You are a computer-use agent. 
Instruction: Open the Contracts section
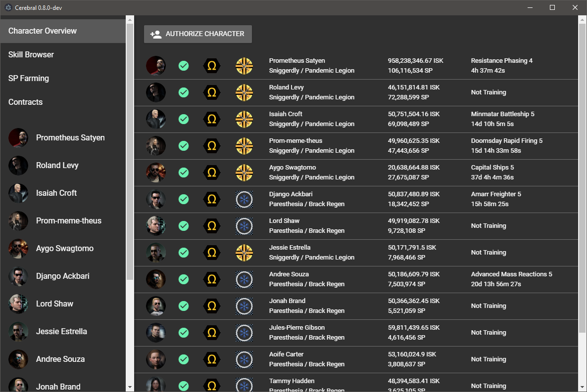click(x=63, y=102)
